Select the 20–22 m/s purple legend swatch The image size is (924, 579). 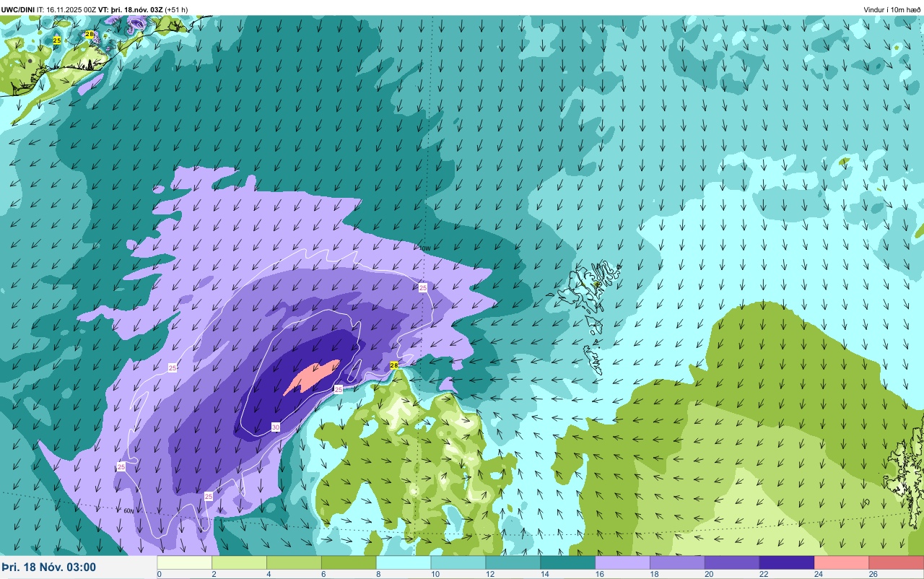pyautogui.click(x=733, y=563)
